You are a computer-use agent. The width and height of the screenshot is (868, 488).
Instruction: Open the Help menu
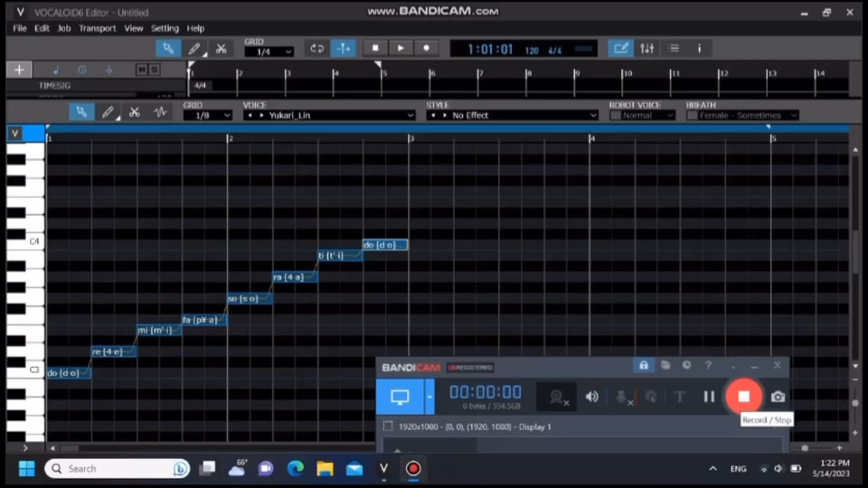coord(195,28)
